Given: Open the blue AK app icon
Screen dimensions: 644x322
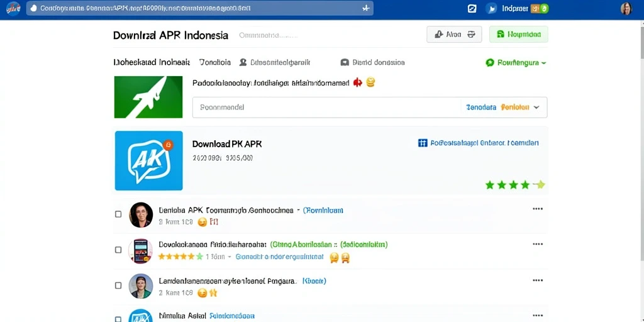Looking at the screenshot, I should [148, 160].
